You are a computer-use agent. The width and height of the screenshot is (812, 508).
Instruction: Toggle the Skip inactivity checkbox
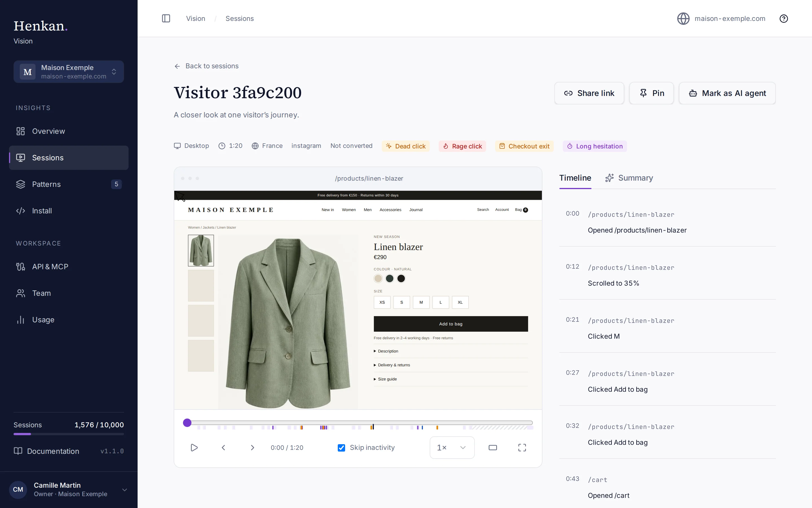point(341,448)
